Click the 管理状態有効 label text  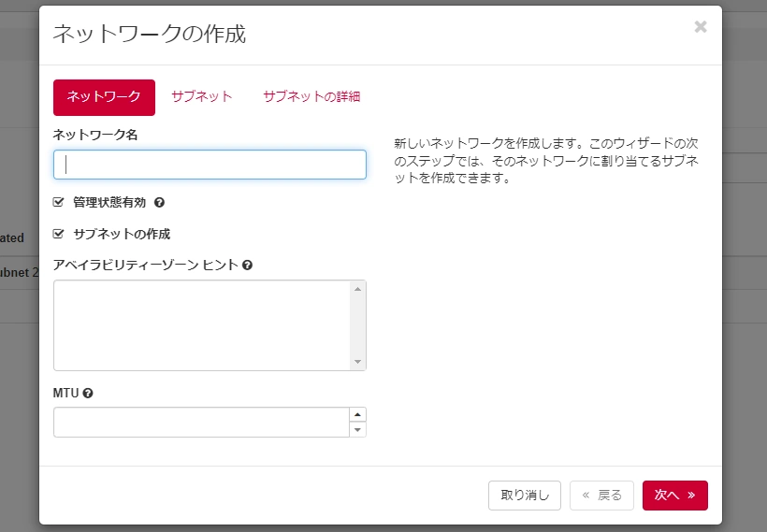tap(109, 203)
